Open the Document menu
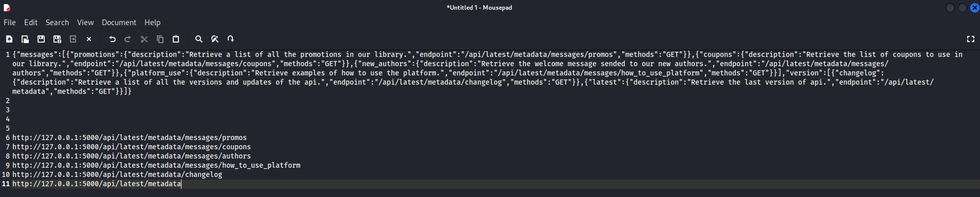 point(119,23)
